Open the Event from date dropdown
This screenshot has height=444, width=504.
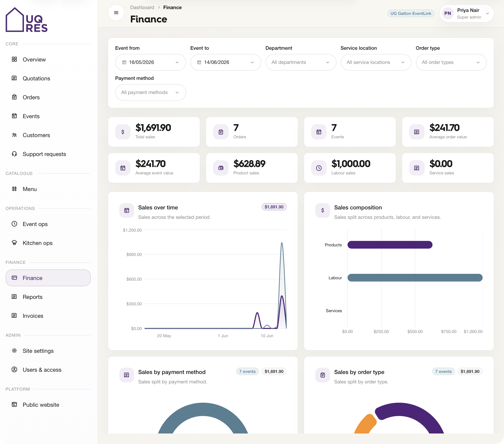(x=151, y=62)
